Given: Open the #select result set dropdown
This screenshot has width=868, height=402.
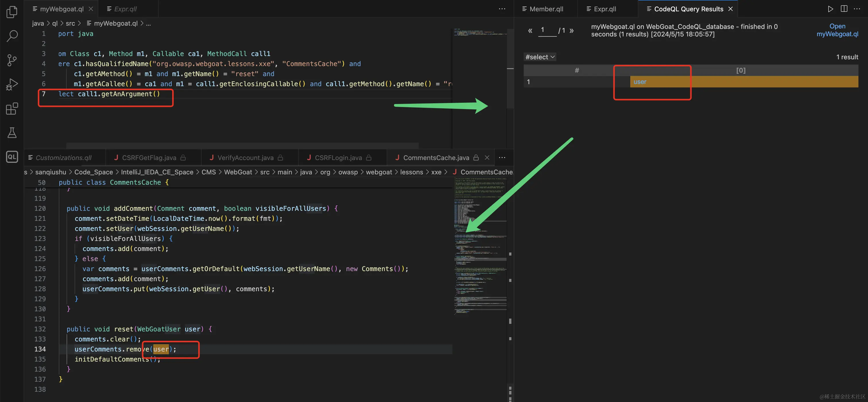Looking at the screenshot, I should click(540, 57).
